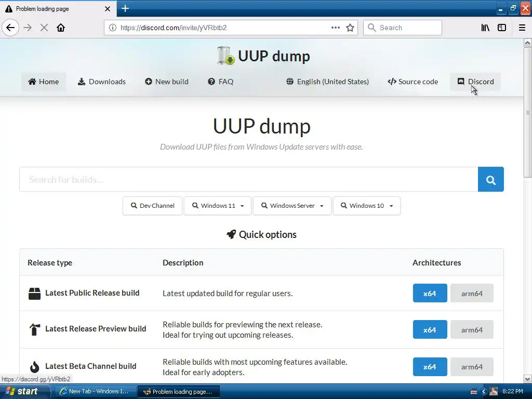Open the Home navigation item
532x399 pixels.
click(44, 82)
